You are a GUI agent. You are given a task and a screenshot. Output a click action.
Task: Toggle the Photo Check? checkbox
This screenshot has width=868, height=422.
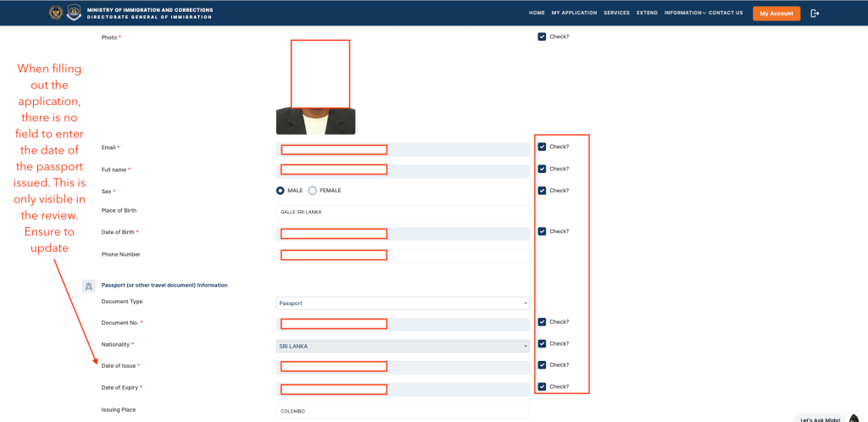click(x=542, y=36)
